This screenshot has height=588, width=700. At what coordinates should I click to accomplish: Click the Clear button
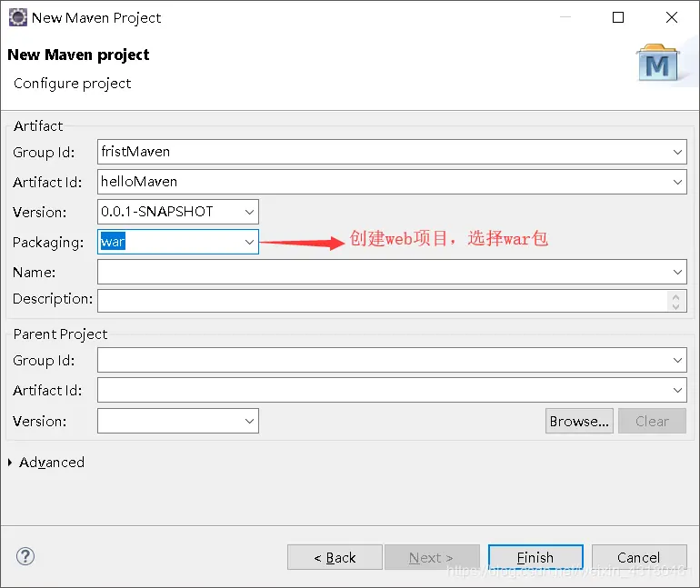click(652, 421)
